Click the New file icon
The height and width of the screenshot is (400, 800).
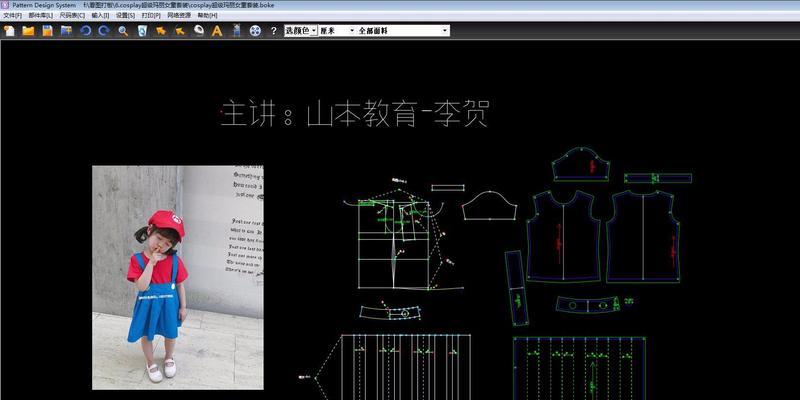[9, 31]
